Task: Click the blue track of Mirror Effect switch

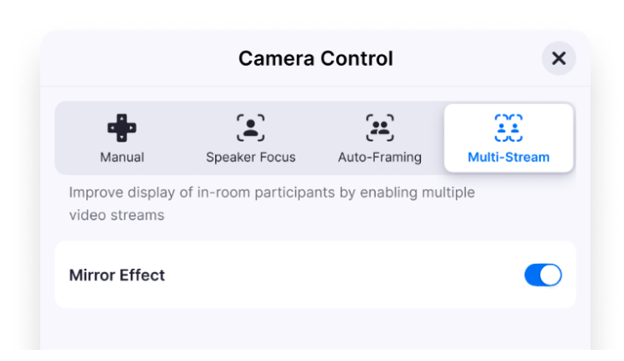Action: 532,275
